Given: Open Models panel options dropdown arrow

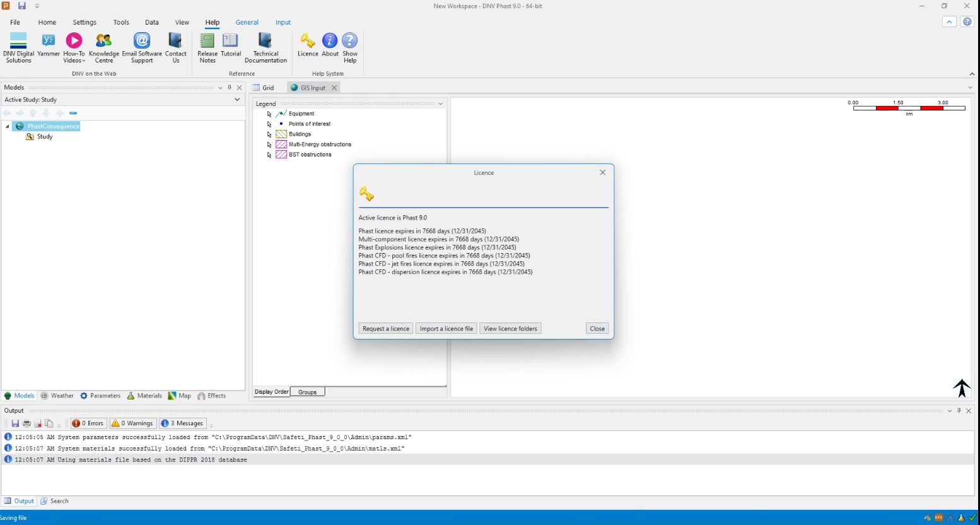Looking at the screenshot, I should [220, 88].
